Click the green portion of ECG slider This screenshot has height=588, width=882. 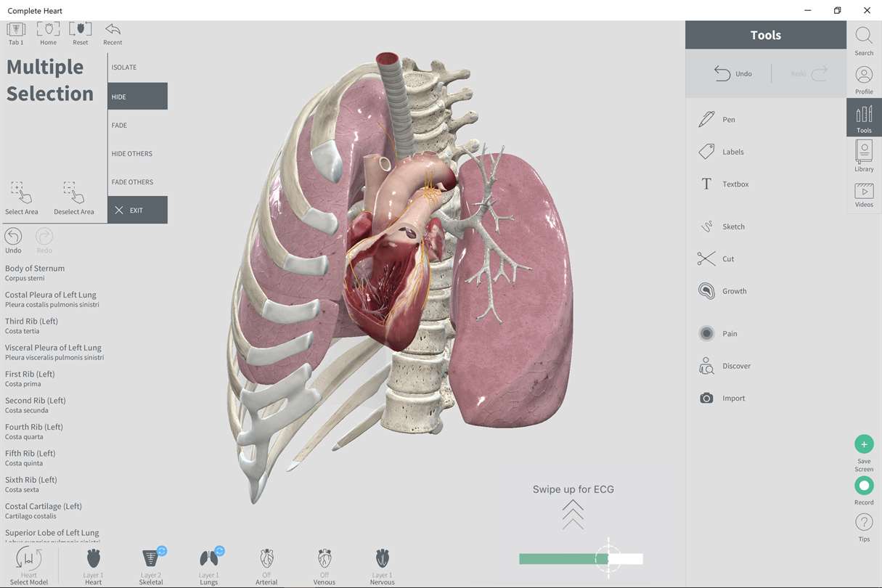pos(563,559)
